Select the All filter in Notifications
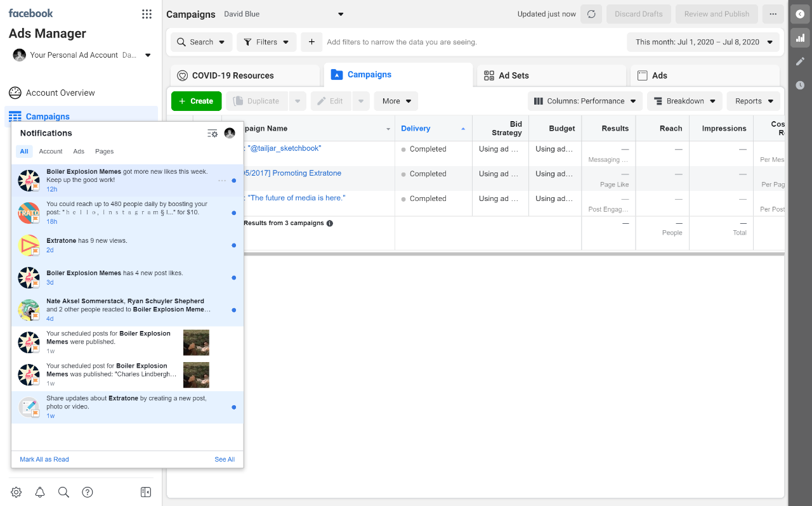Image resolution: width=812 pixels, height=506 pixels. tap(24, 152)
